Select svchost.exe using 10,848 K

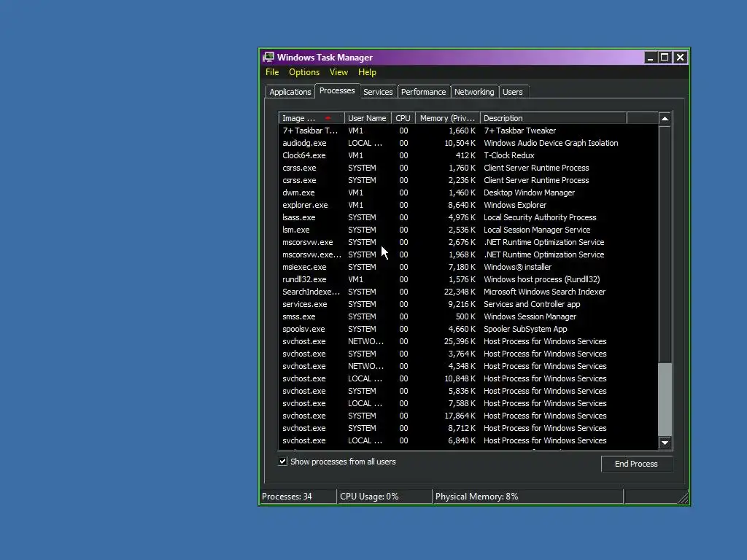point(468,378)
